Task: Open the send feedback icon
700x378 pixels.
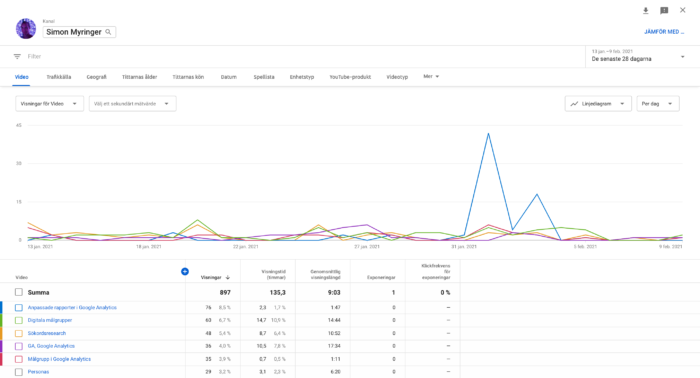Action: 664,10
